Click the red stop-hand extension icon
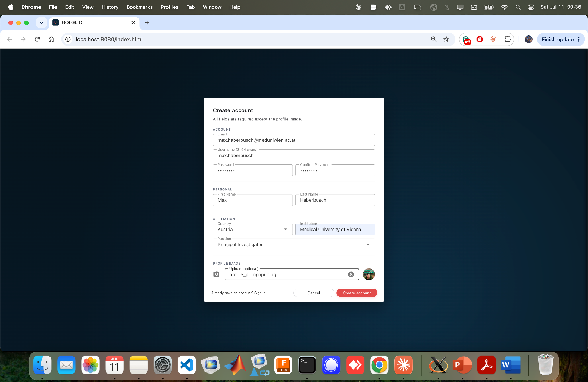This screenshot has height=382, width=588. coord(480,39)
